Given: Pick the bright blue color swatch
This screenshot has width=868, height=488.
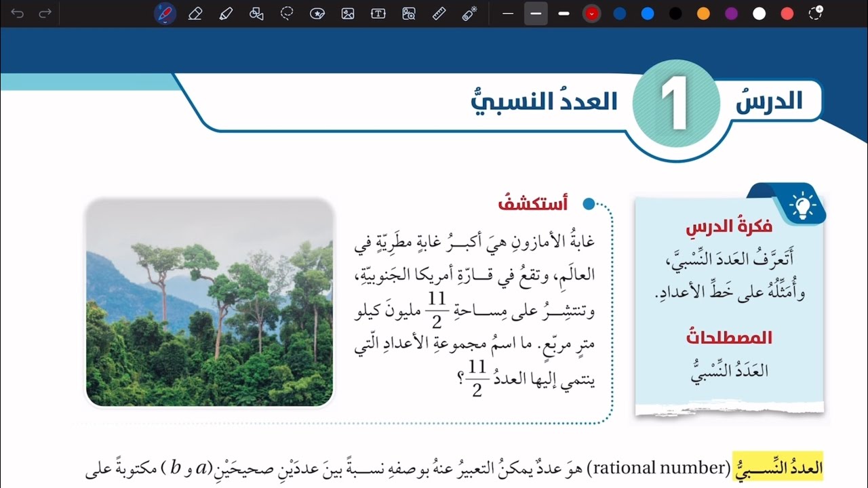Looking at the screenshot, I should [x=648, y=14].
